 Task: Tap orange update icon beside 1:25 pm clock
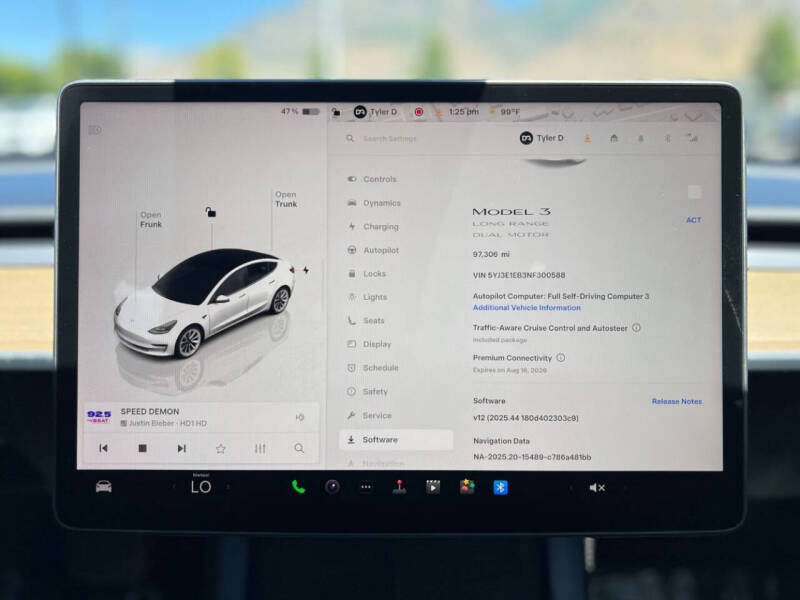point(438,112)
